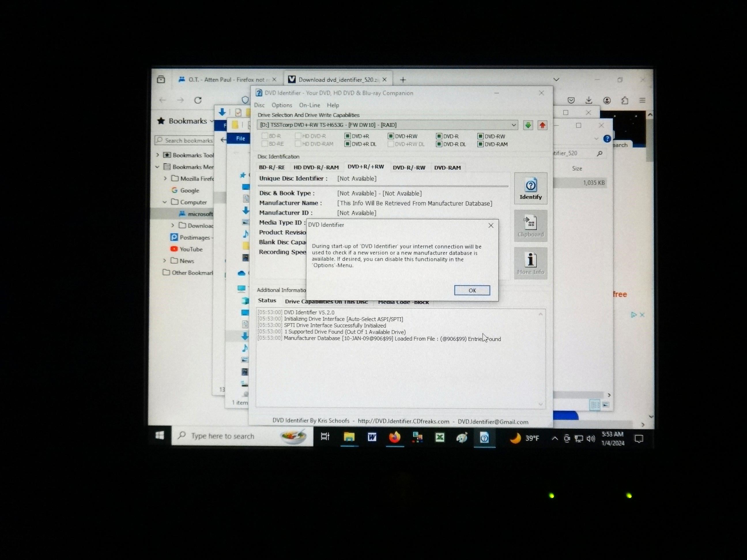The height and width of the screenshot is (560, 747).
Task: Collapse the Computer bookmarks folder
Action: pos(165,202)
